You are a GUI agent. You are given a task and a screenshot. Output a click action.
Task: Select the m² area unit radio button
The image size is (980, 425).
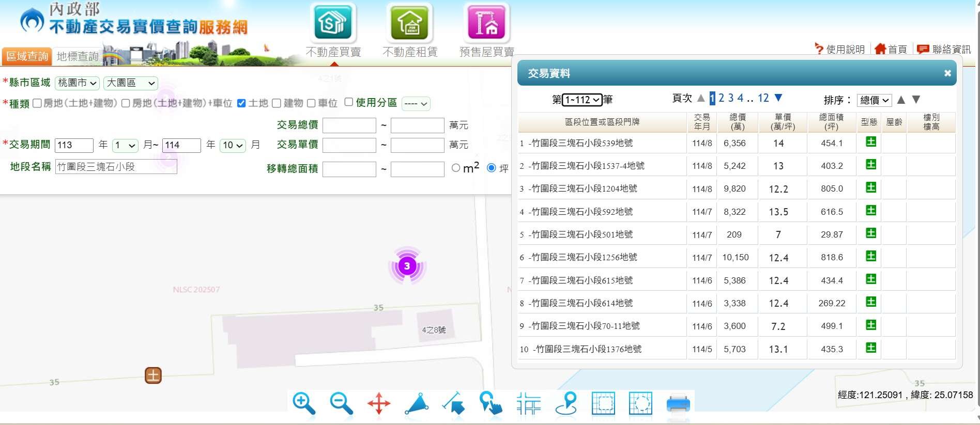tap(455, 168)
